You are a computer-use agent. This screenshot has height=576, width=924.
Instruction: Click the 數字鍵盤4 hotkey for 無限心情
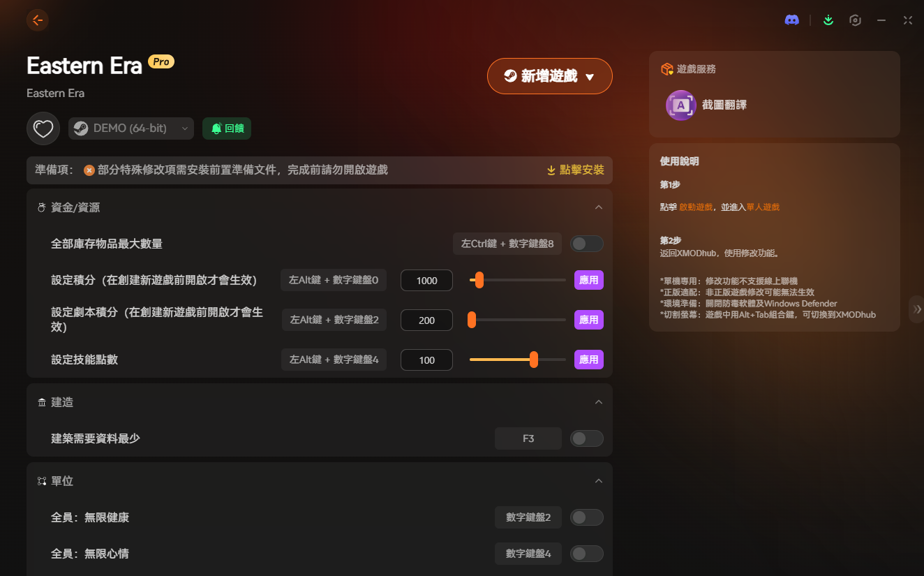(x=528, y=554)
